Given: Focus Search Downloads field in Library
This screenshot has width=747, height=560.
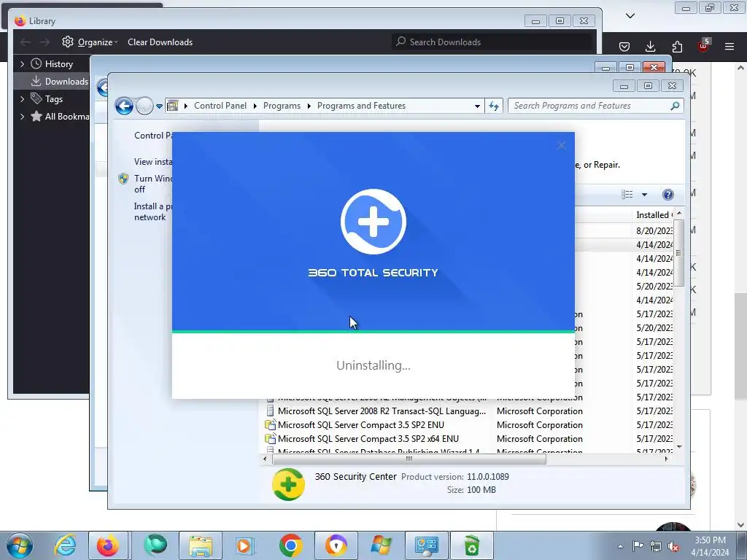Looking at the screenshot, I should 492,42.
